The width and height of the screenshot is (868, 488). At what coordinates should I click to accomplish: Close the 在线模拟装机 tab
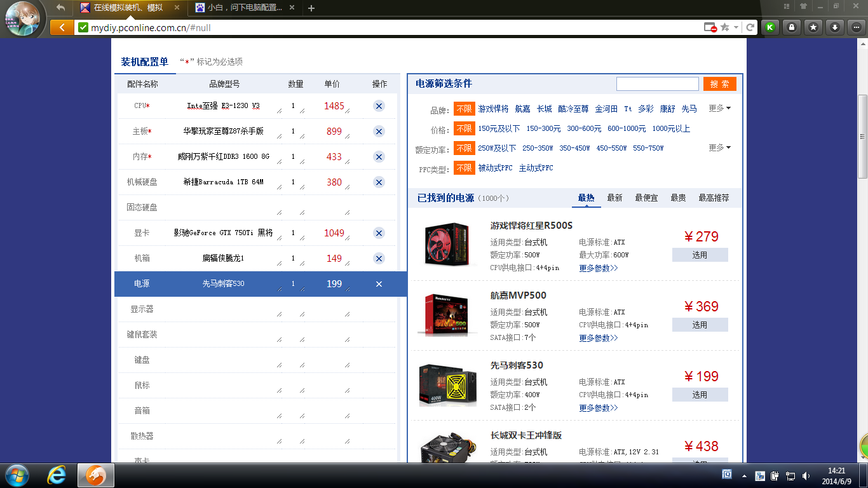click(x=176, y=8)
